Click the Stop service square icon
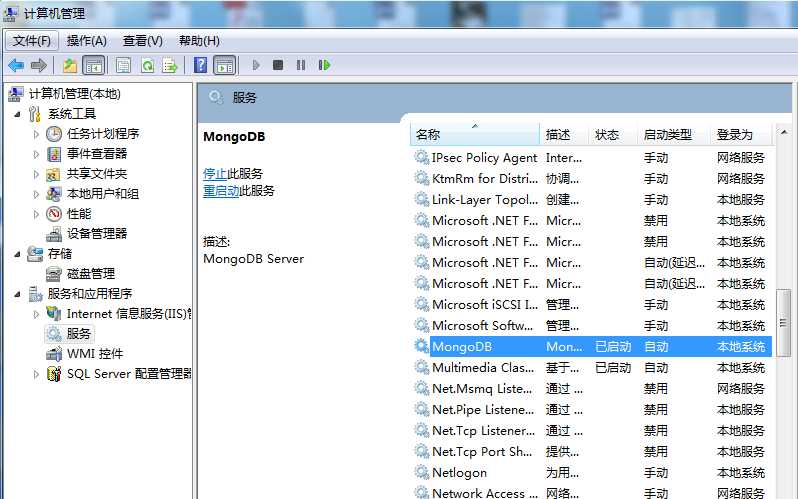This screenshot has width=798, height=499. (x=278, y=65)
